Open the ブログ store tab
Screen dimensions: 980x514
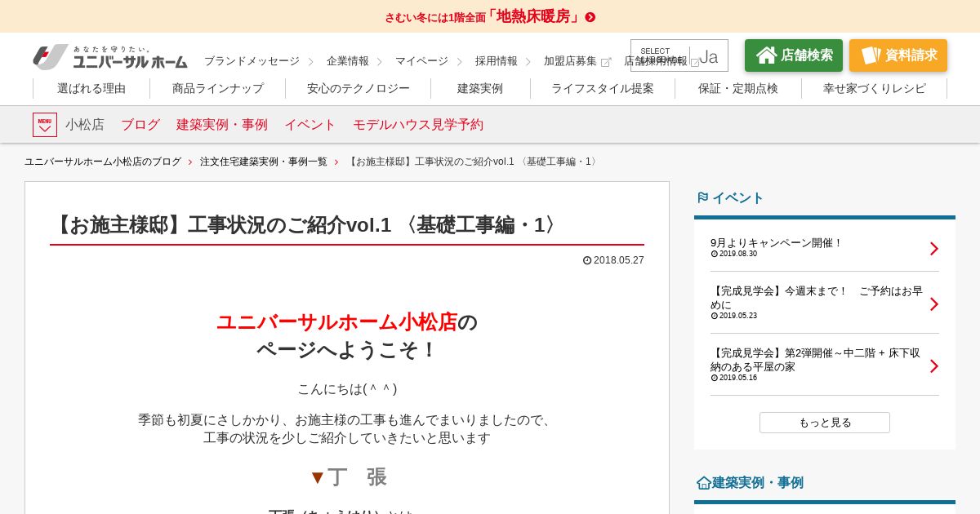[x=140, y=125]
